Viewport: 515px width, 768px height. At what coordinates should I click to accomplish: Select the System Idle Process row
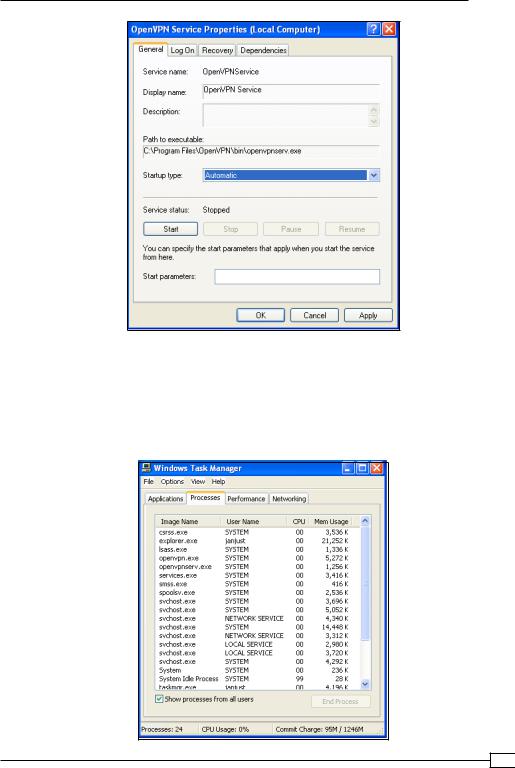coord(257,679)
